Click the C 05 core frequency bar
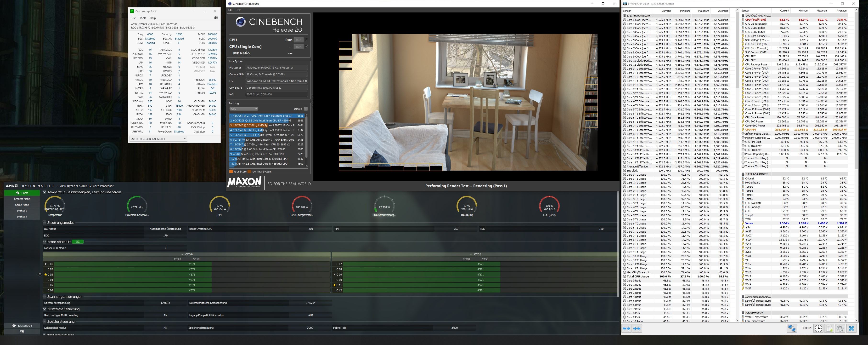This screenshot has height=345, width=868. click(192, 285)
